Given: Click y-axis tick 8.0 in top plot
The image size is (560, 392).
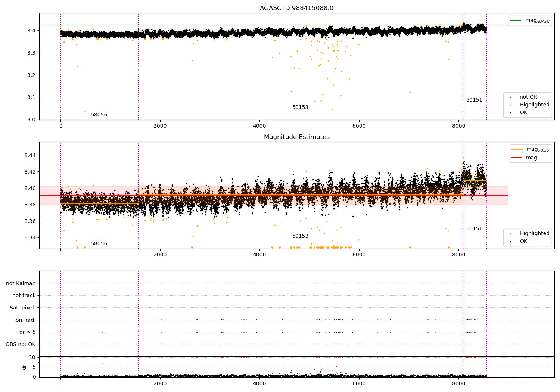Looking at the screenshot, I should tap(31, 119).
